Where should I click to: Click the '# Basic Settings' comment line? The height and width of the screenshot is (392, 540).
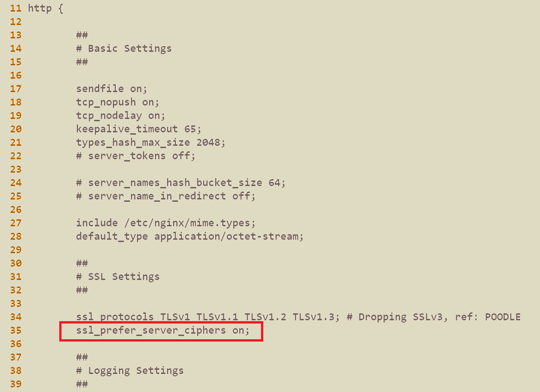(x=124, y=49)
